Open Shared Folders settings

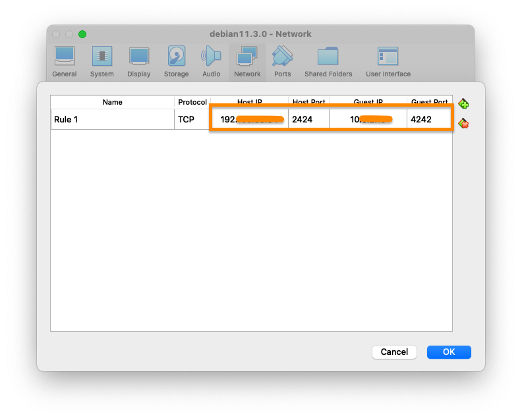coord(328,62)
